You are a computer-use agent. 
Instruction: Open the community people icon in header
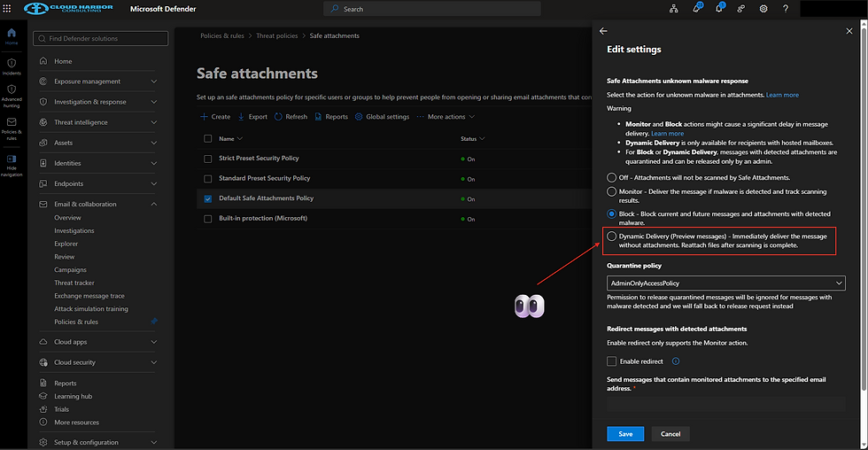click(x=740, y=9)
